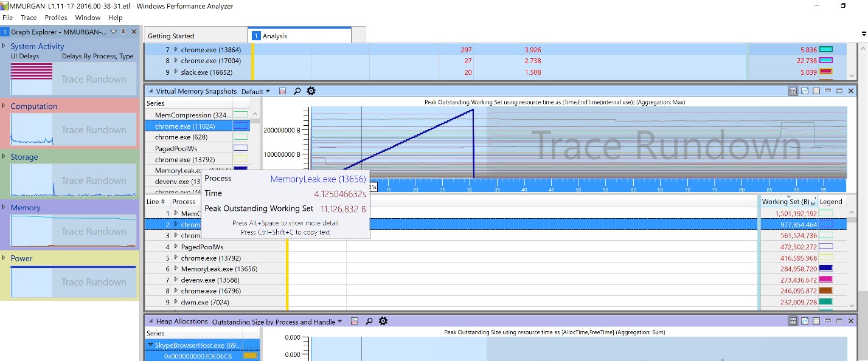This screenshot has width=868, height=361.
Task: Minimize the Heap Allocations panel
Action: [828, 321]
